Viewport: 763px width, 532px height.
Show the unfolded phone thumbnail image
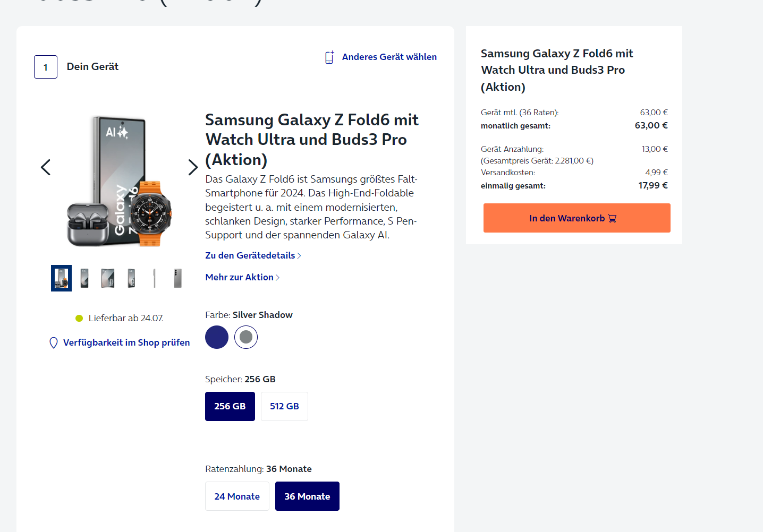click(108, 278)
